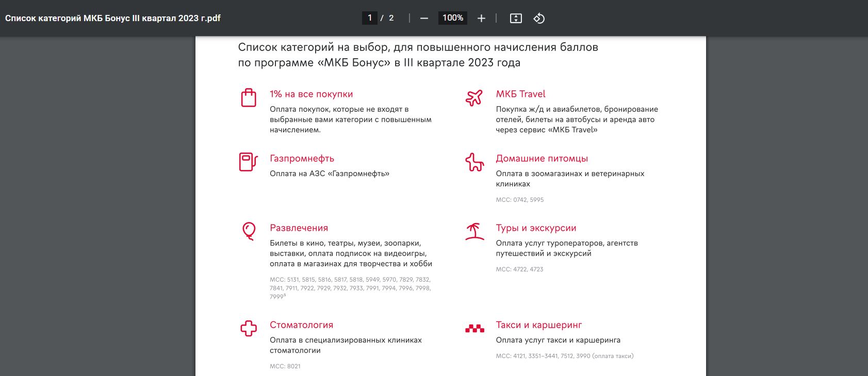Click the fit to page icon

516,19
